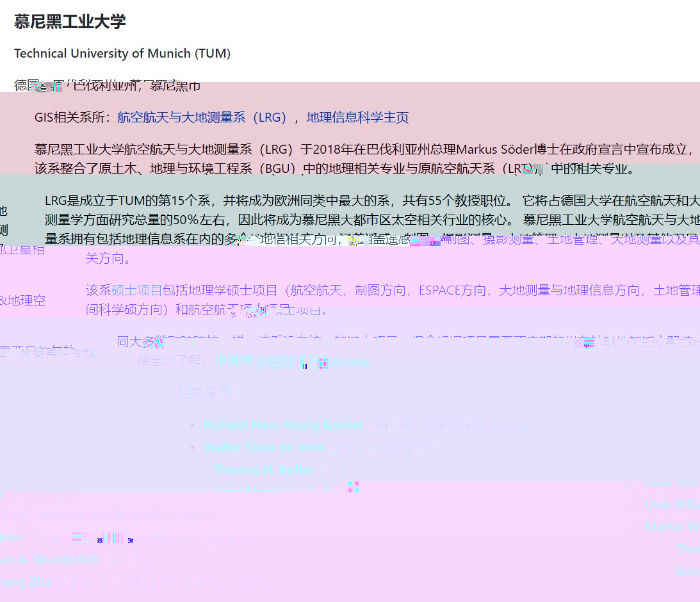Viewport: 700px width, 602px height.
Task: Open the 航空航天与大地测量系（LRG）link
Action: pyautogui.click(x=202, y=117)
